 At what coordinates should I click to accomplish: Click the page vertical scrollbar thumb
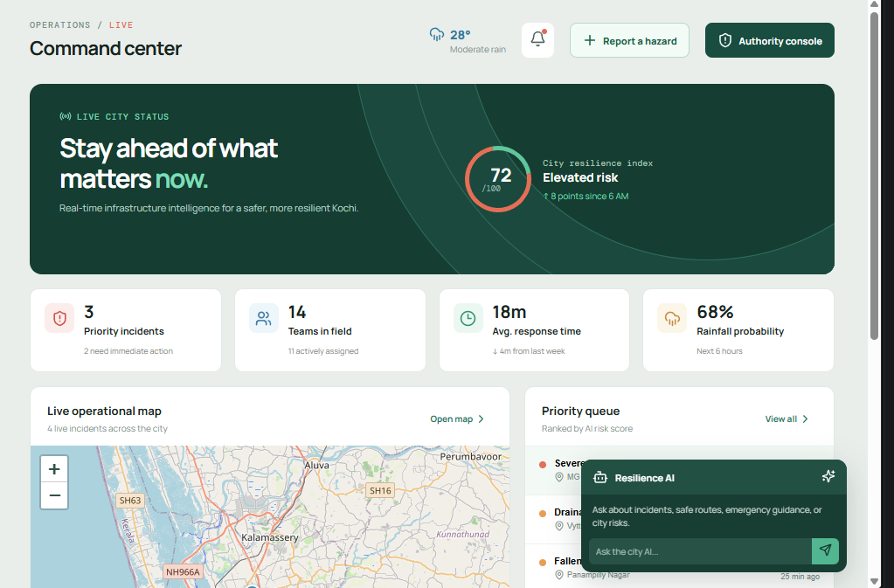point(874,175)
